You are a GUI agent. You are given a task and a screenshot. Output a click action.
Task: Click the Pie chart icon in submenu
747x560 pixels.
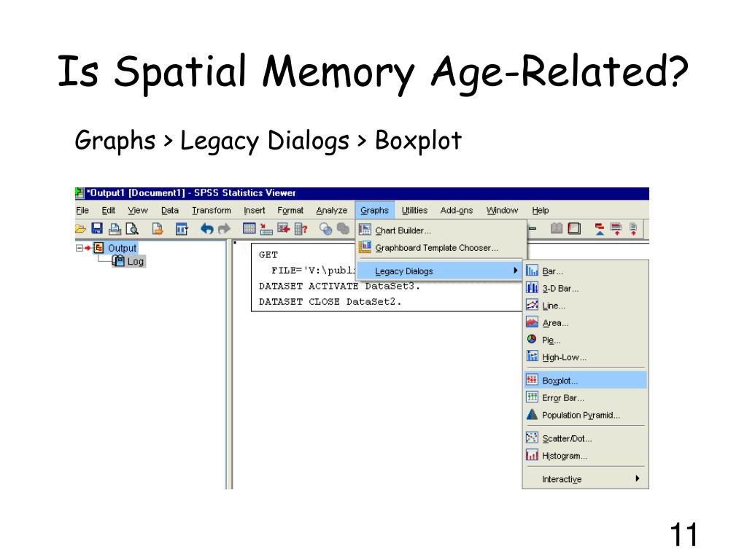(532, 339)
